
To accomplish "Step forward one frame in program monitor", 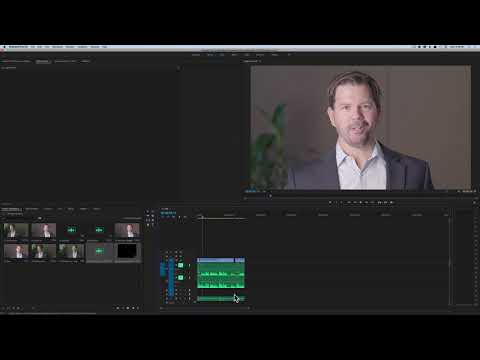I will (367, 202).
